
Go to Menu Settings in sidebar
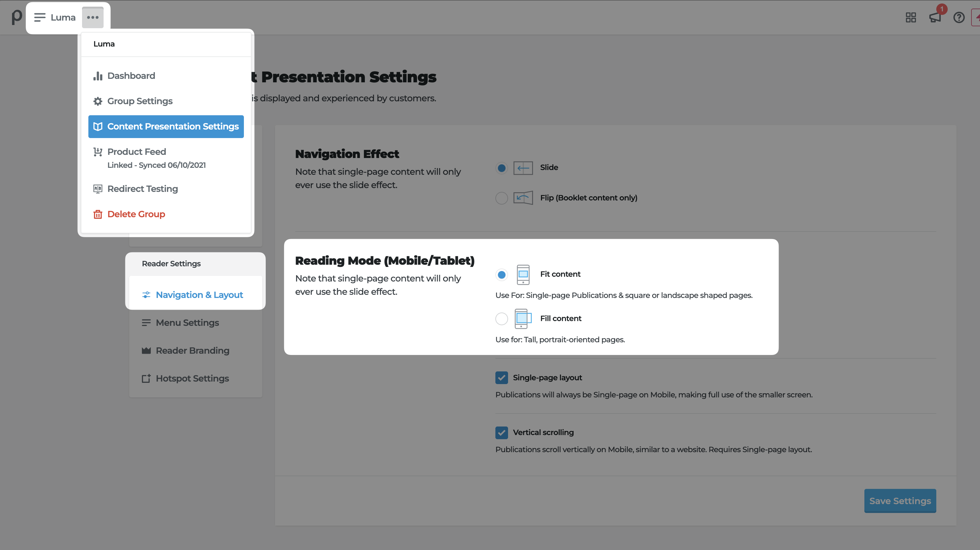[187, 323]
